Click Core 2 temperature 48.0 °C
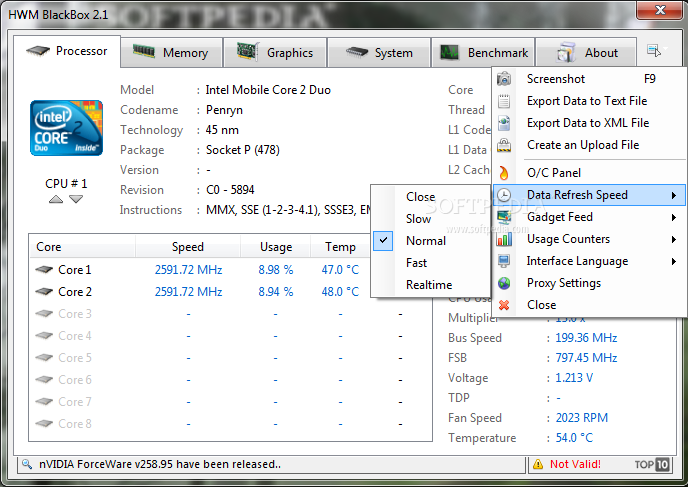 (x=340, y=291)
